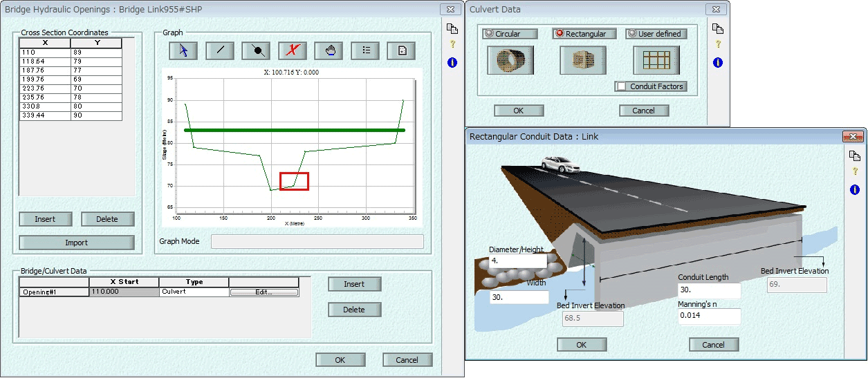Click coordinate cell 118.64
868x378 pixels.
tap(45, 62)
